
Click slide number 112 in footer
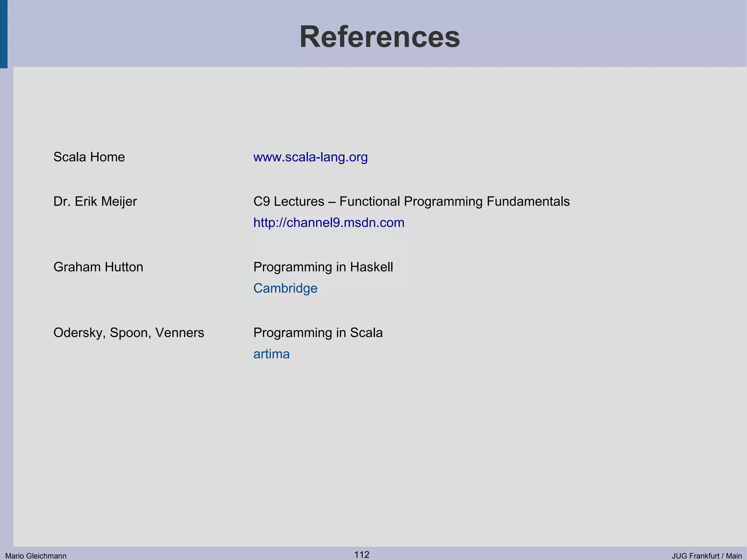click(362, 555)
